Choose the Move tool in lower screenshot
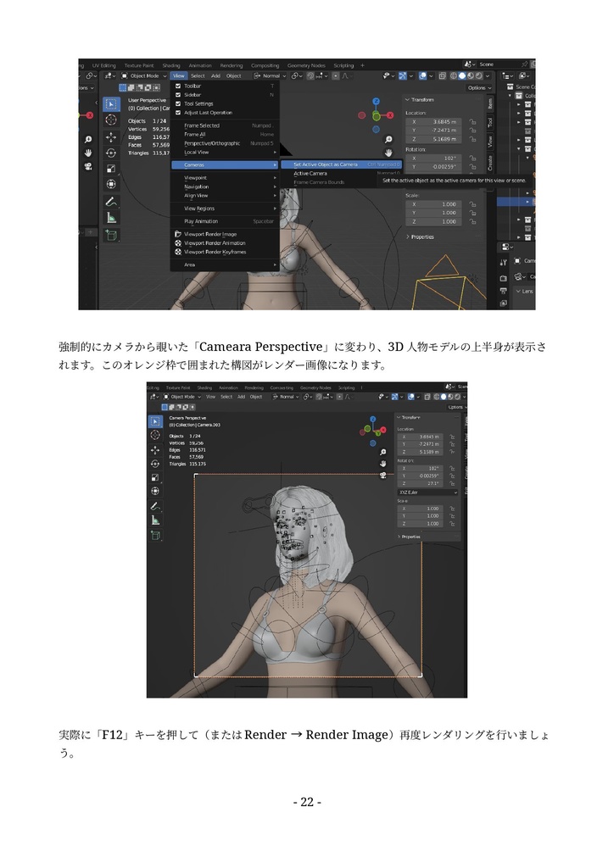 (x=155, y=450)
